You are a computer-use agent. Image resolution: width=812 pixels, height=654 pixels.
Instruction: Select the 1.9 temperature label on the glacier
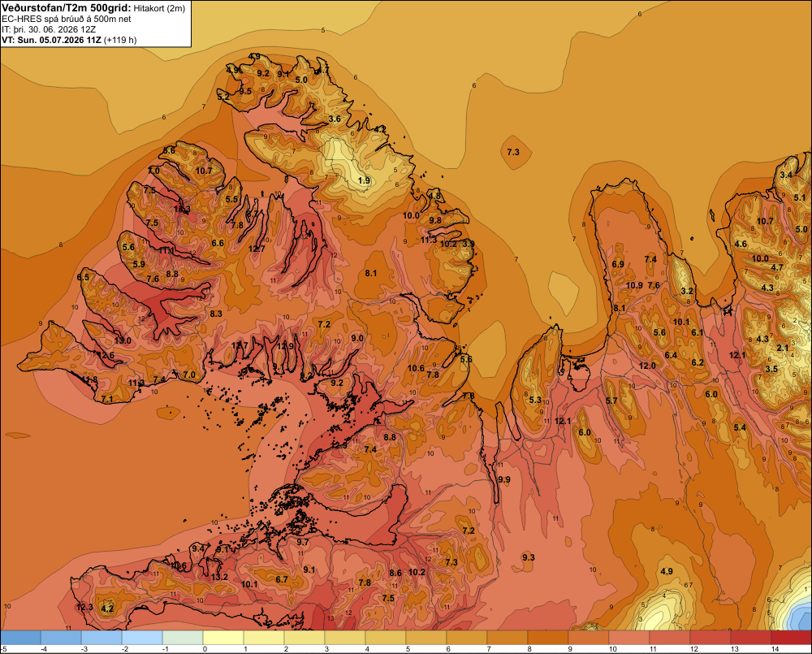(365, 180)
